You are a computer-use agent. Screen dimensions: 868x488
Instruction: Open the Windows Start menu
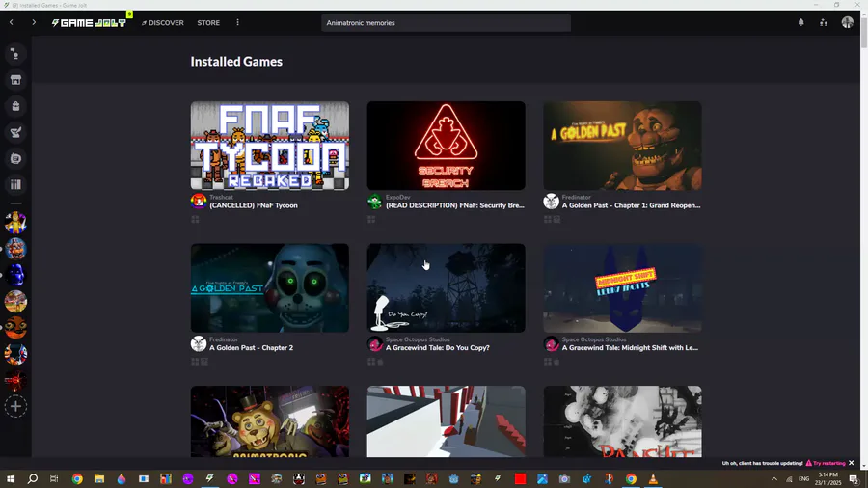click(x=11, y=479)
